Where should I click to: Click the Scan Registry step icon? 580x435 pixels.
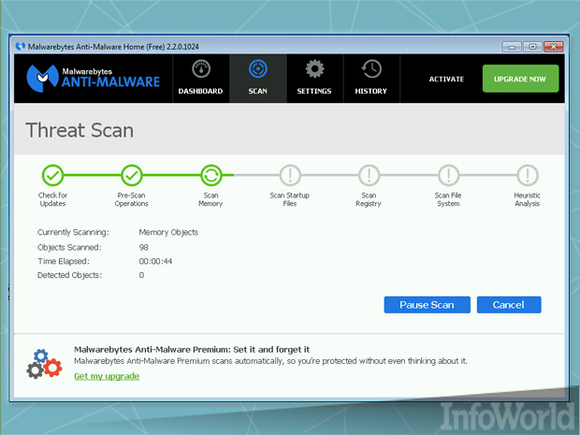369,175
